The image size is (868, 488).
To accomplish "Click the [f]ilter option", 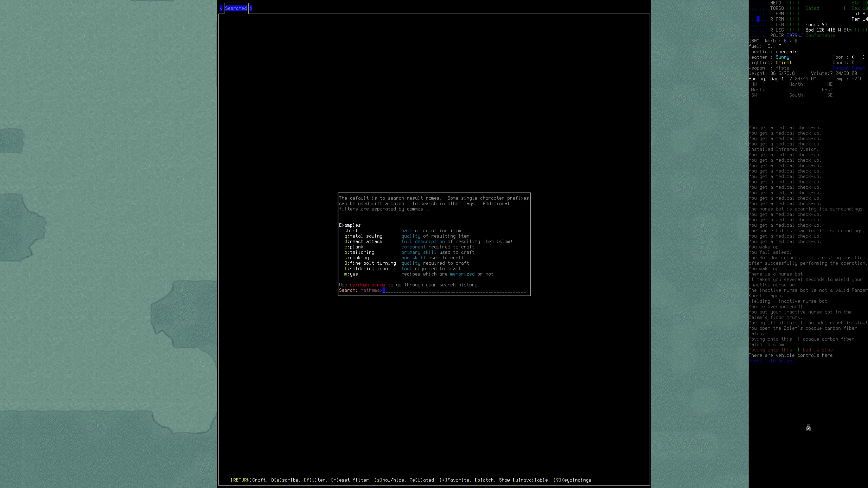I will pos(314,480).
